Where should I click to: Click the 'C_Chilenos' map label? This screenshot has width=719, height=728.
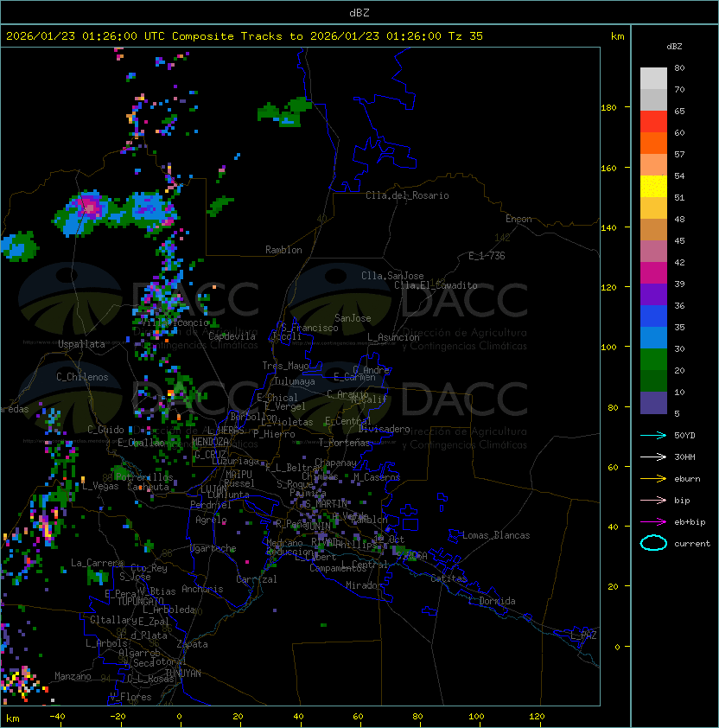pos(82,377)
